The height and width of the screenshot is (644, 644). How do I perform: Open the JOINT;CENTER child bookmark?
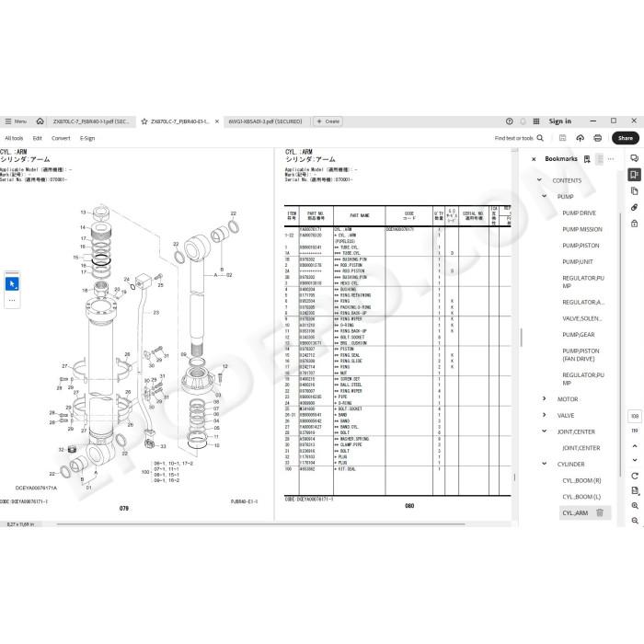[x=581, y=448]
